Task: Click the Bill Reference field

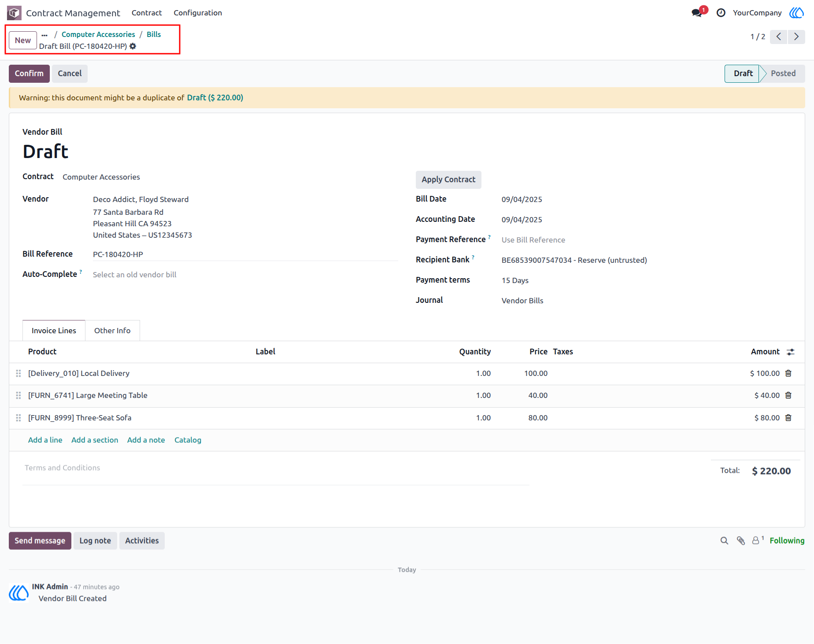Action: pos(245,254)
